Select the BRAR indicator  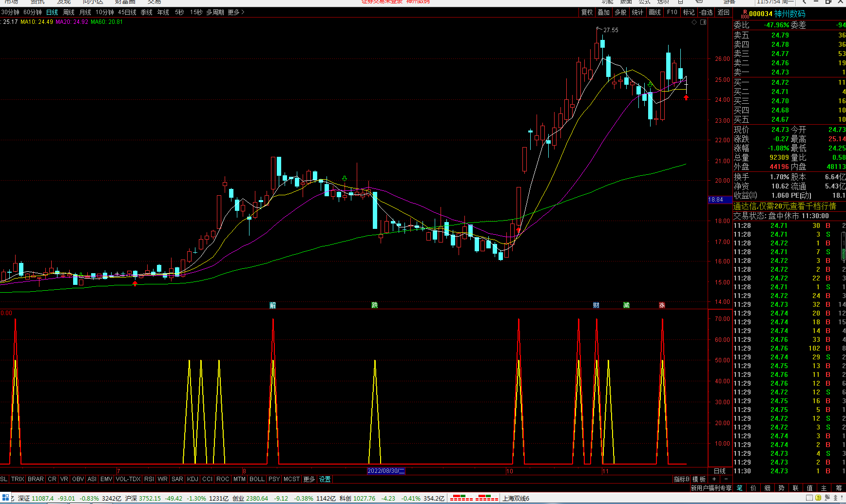[x=36, y=479]
